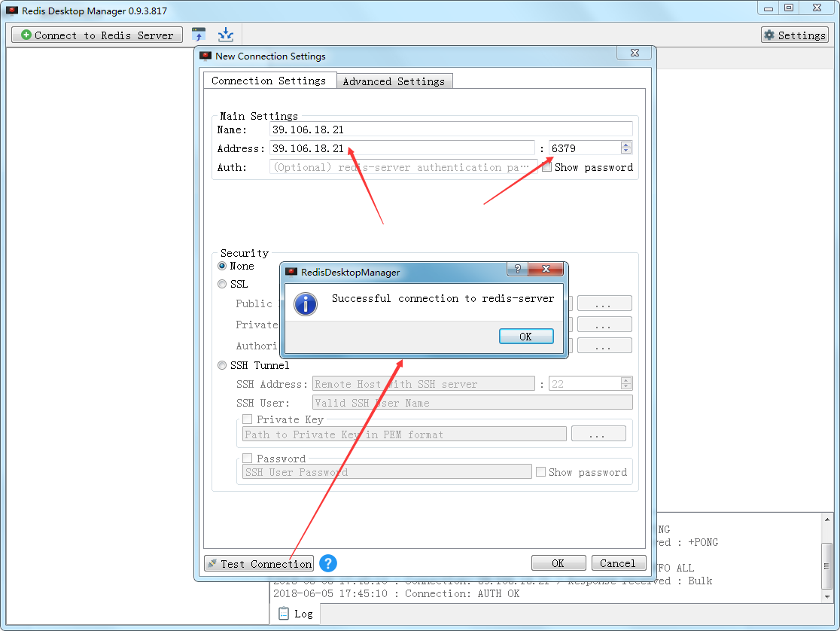
Task: Cancel the New Connection Settings dialog
Action: [618, 563]
